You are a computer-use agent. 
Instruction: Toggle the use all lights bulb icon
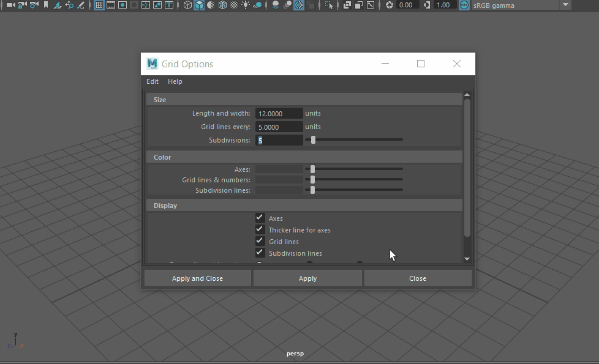246,5
